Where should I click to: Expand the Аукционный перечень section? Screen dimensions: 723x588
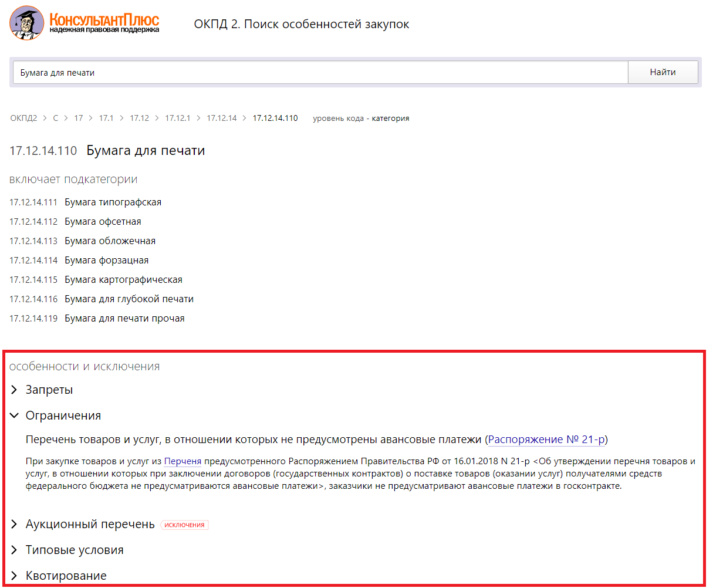point(90,525)
